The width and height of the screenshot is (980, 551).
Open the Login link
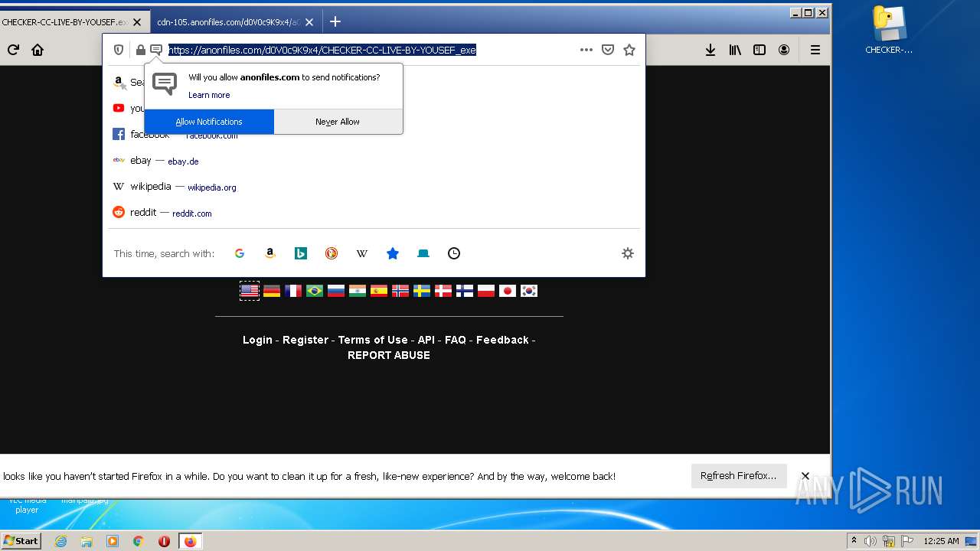(257, 340)
